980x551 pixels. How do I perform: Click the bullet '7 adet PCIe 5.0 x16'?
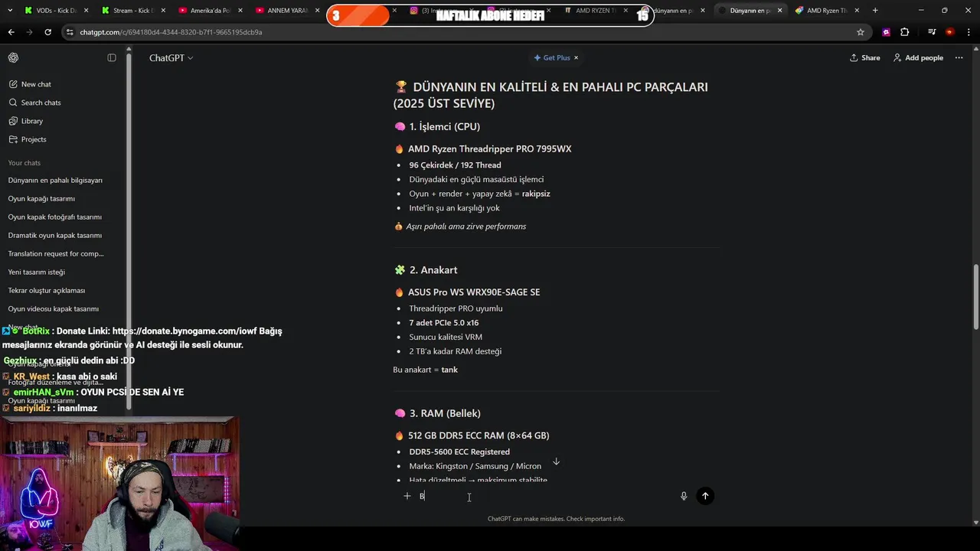click(444, 323)
